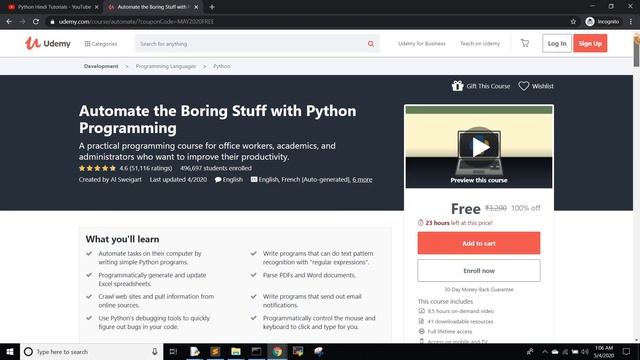Open a new browser tab
The image size is (640, 360).
[211, 7]
